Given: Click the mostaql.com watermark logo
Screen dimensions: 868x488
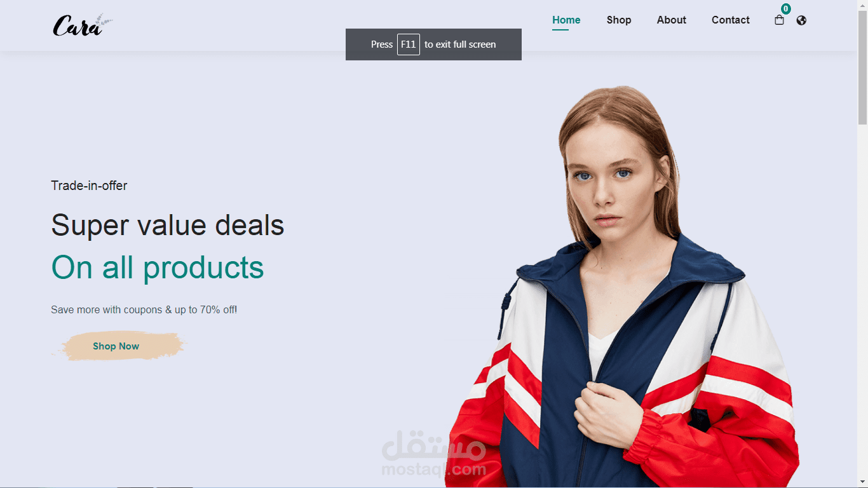Looking at the screenshot, I should coord(434,454).
